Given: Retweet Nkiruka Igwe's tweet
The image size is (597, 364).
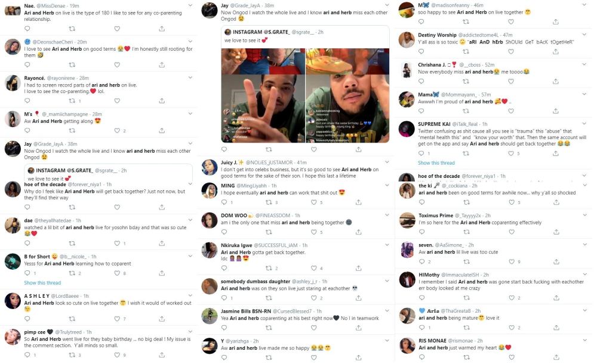Looking at the screenshot, I should point(269,268).
